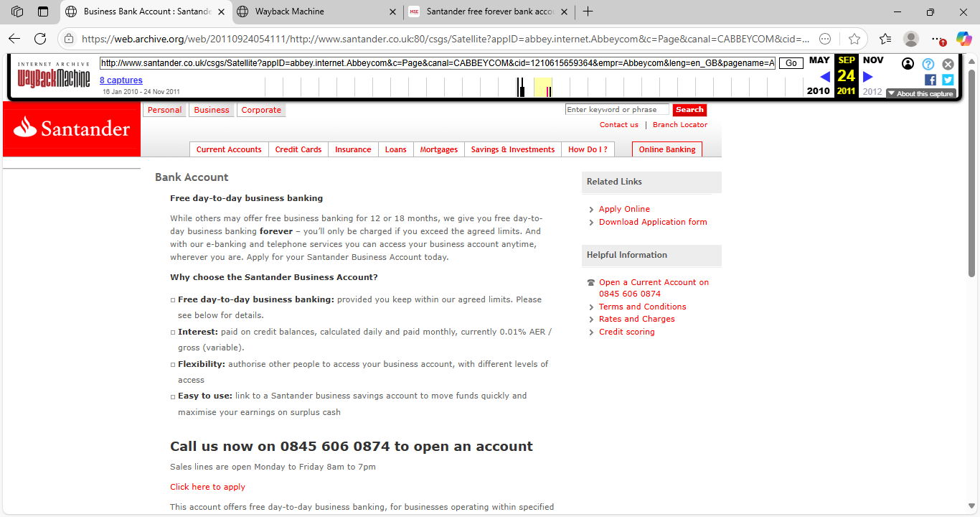Screen dimensions: 980x517
Task: Open Edge settings and more menu
Action: point(936,39)
